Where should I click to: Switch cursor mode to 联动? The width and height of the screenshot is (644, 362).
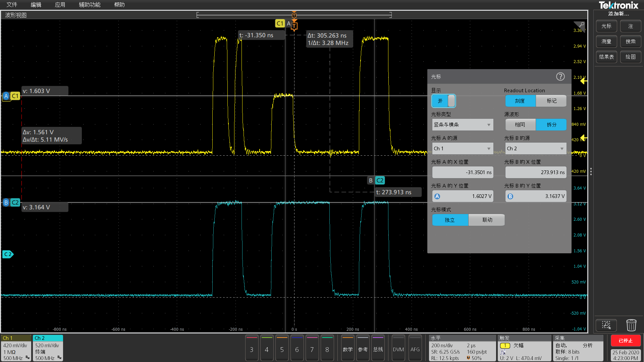pyautogui.click(x=487, y=220)
